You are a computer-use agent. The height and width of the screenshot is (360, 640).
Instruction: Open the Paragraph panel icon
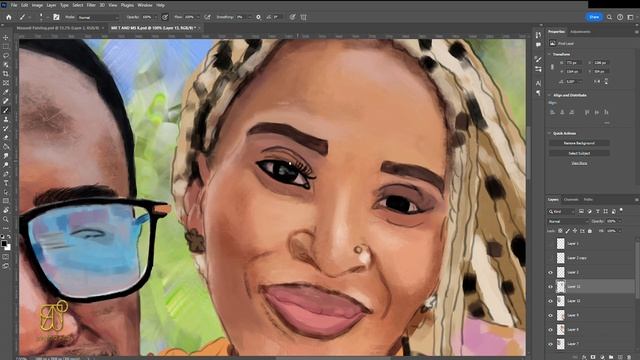(538, 93)
